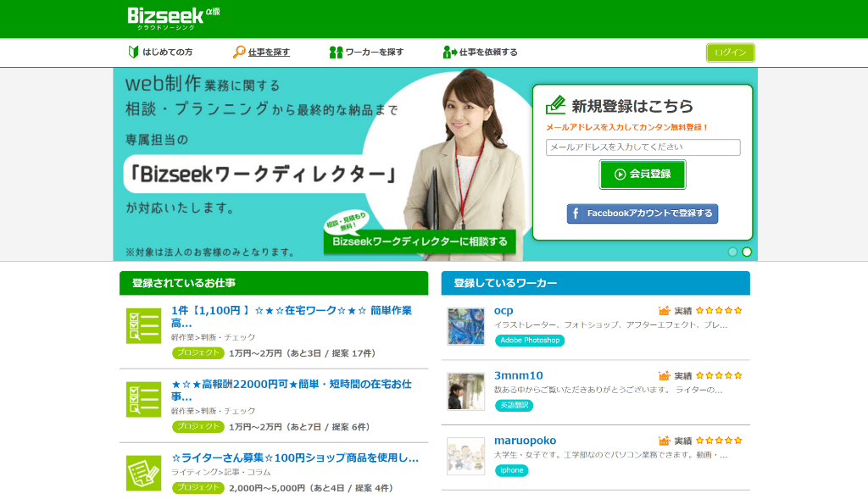Click the writing icon beside ライター募集 job
Screen dimensions: 868x499
tap(143, 473)
